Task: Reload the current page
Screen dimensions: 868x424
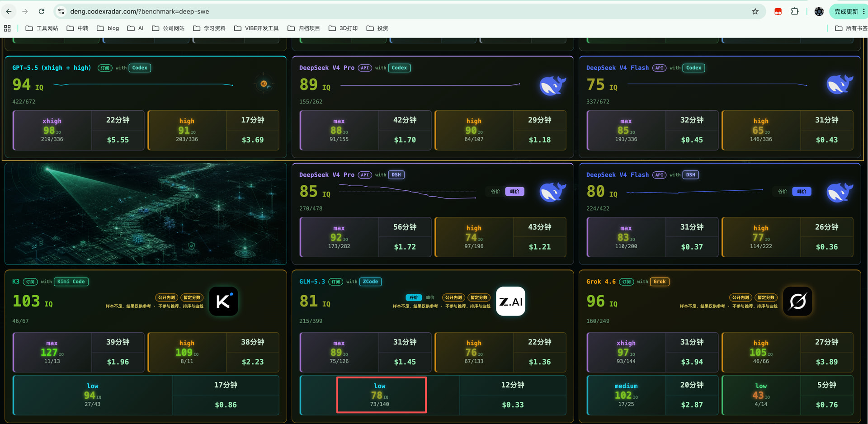Action: click(x=42, y=11)
